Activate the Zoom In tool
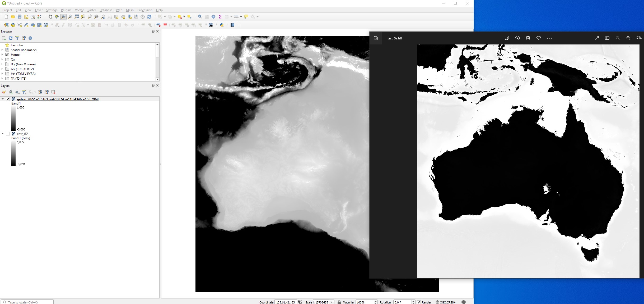 point(63,17)
